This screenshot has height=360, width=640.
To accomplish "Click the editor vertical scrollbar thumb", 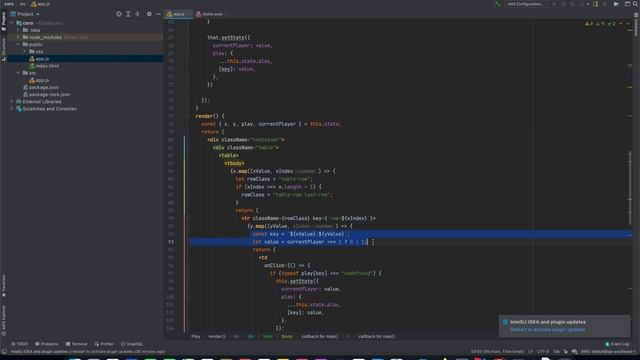I will 630,188.
